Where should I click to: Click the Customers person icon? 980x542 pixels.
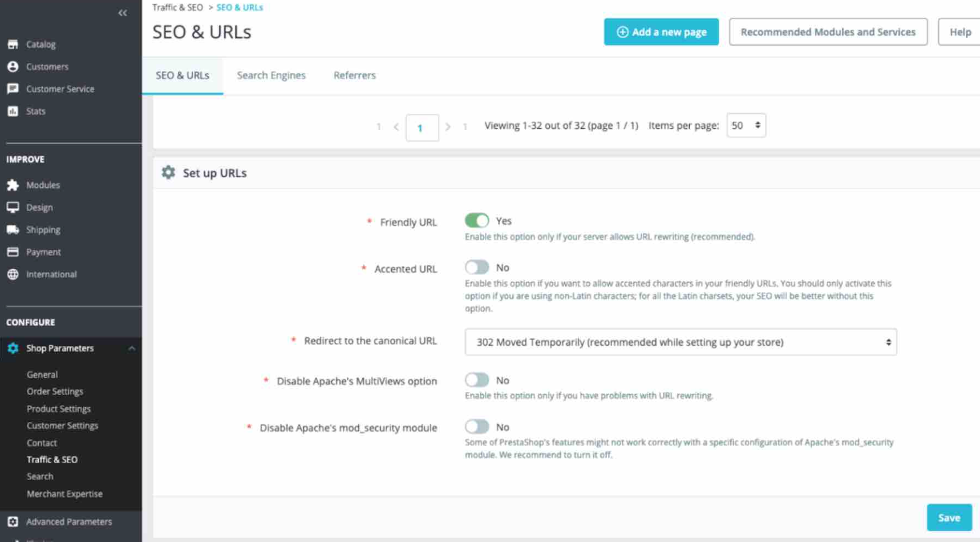[13, 67]
